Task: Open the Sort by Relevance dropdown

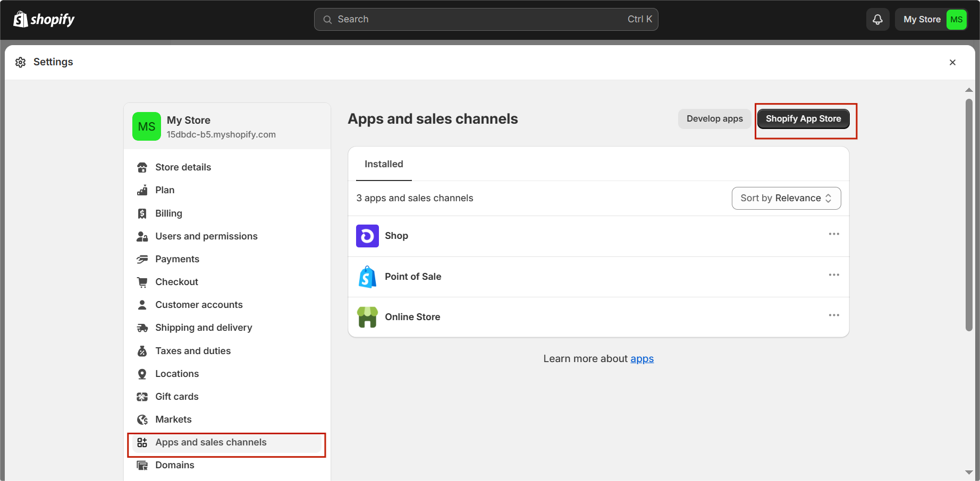Action: (x=786, y=198)
